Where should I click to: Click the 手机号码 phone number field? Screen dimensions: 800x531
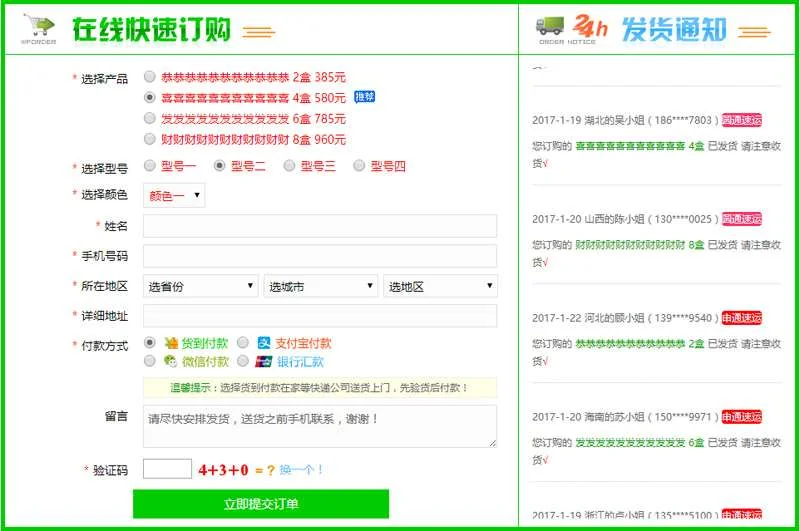point(320,256)
